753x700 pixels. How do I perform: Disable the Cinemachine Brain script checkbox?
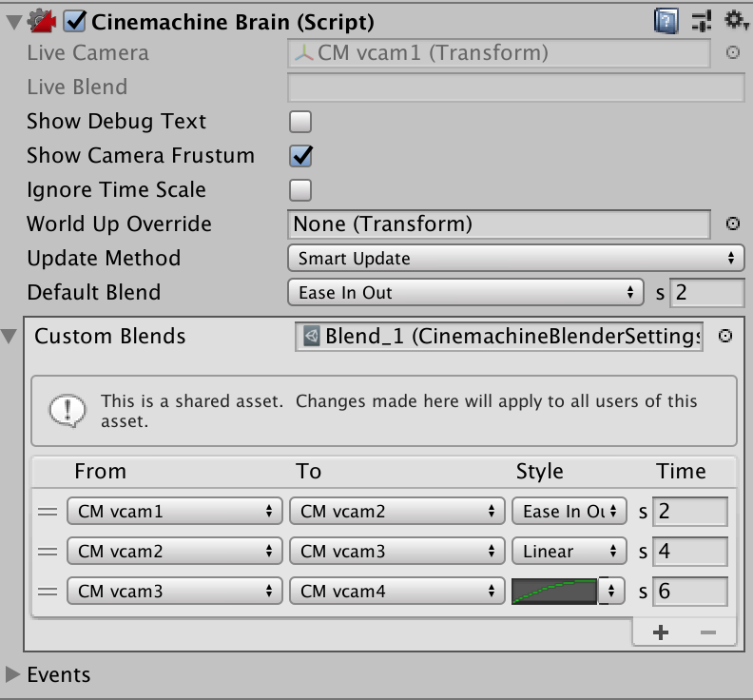tap(74, 21)
